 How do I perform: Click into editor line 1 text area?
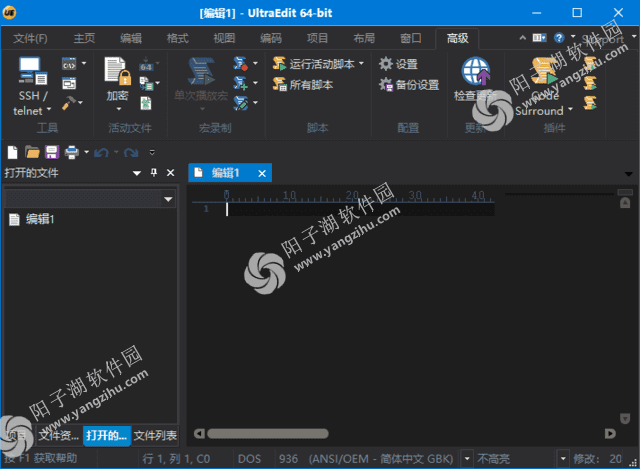pos(360,209)
